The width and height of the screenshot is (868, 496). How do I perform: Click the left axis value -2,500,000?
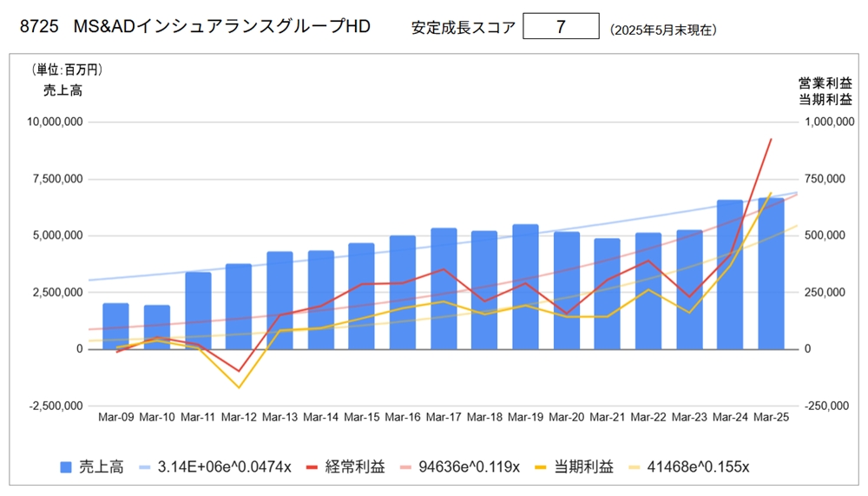click(x=56, y=407)
